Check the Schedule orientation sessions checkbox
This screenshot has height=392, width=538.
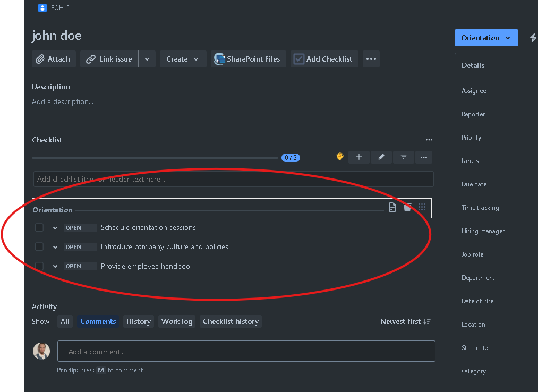[x=39, y=227]
